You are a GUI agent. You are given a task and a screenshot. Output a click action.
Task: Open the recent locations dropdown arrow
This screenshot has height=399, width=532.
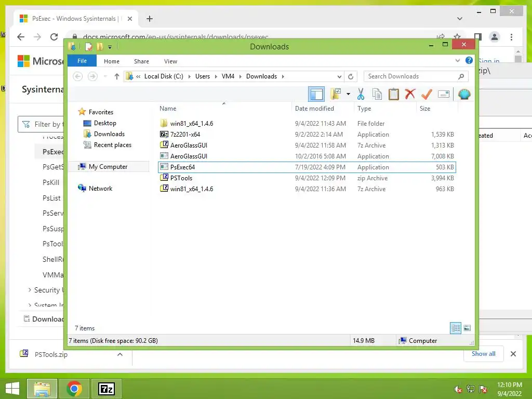coord(105,76)
